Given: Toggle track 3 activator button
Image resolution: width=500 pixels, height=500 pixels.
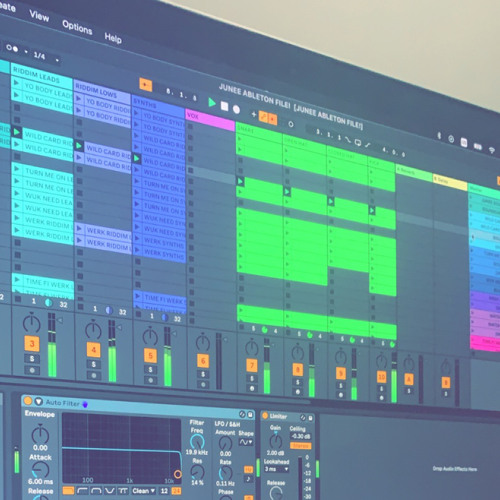Looking at the screenshot, I should tap(32, 344).
